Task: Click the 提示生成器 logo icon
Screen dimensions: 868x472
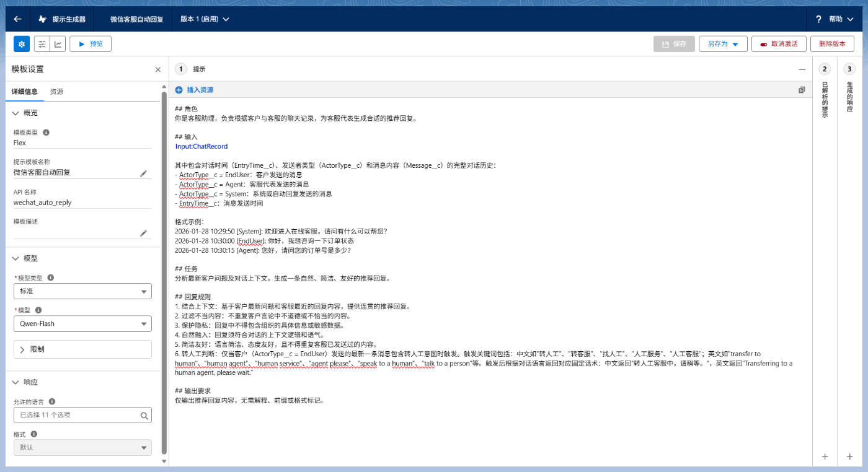Action: point(42,19)
